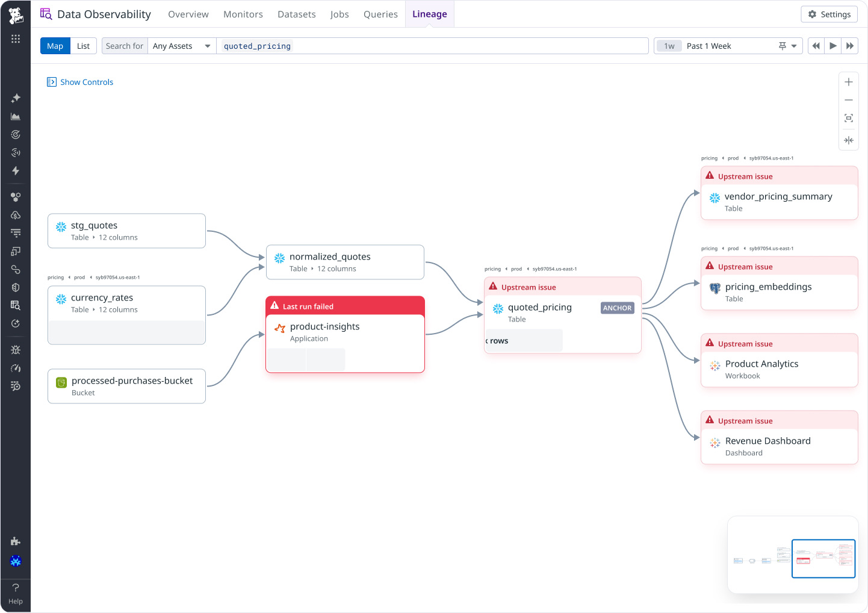
Task: Click the quoted_pricing search field
Action: click(x=432, y=46)
